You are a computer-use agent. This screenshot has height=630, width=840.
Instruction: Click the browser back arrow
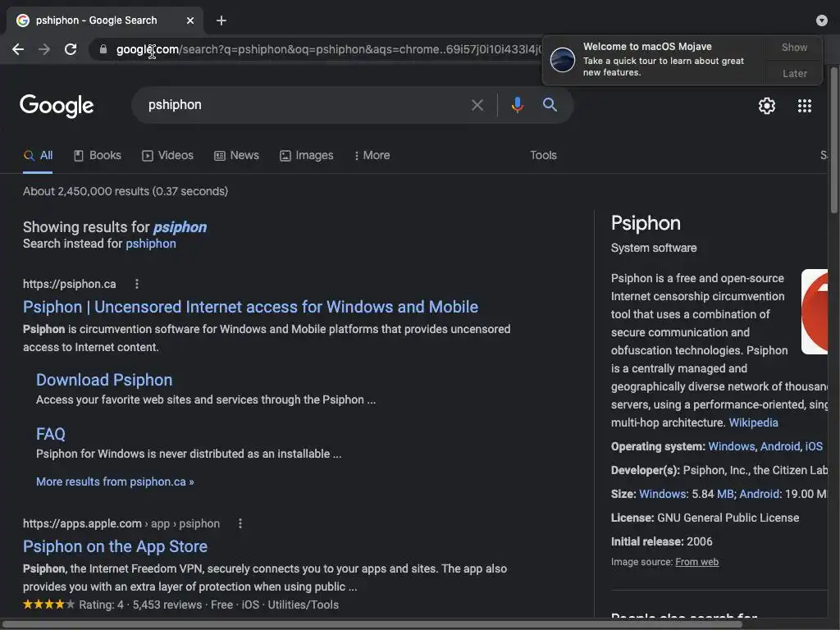(18, 49)
